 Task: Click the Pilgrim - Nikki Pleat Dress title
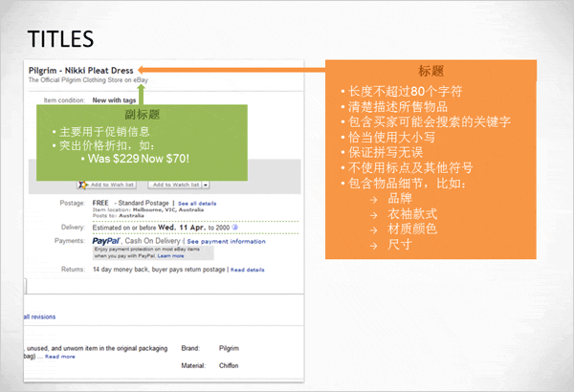click(x=81, y=71)
